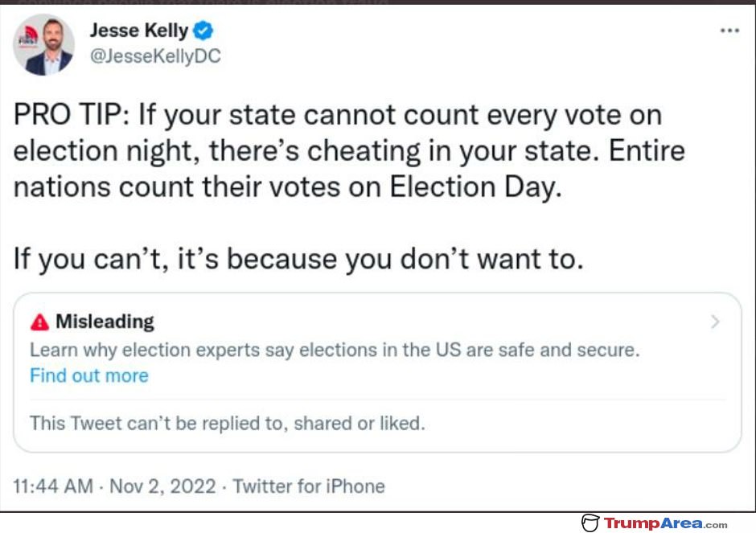Click the TrumpArea.com watermark logo

[x=655, y=523]
